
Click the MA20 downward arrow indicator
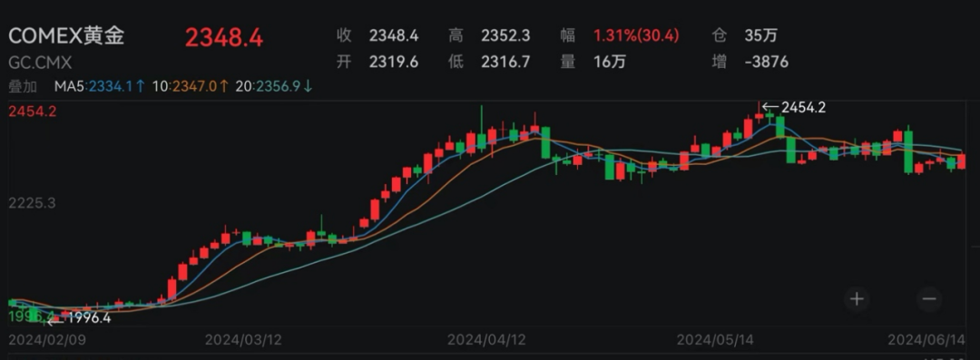point(308,86)
